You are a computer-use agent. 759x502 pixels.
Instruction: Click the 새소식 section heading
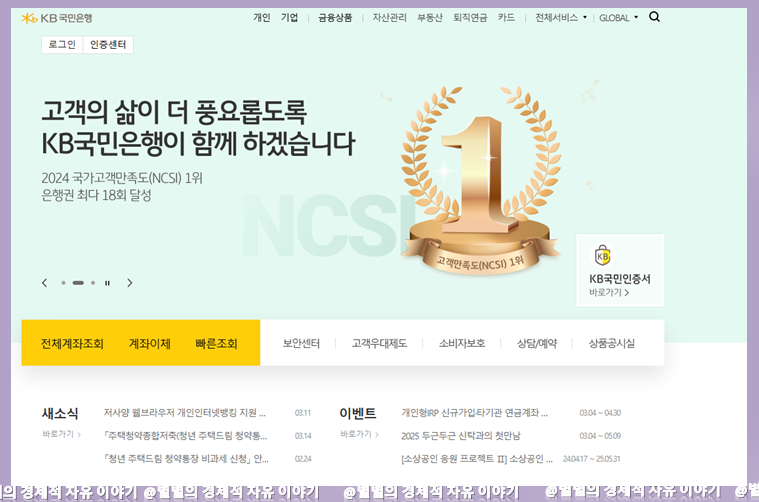click(x=60, y=413)
